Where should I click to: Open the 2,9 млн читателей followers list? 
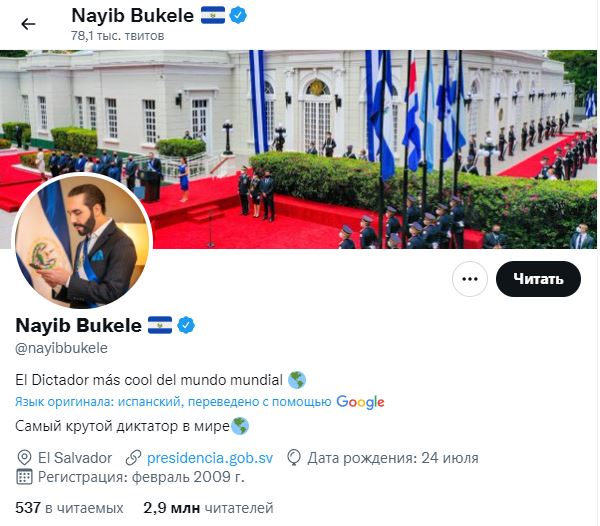pyautogui.click(x=208, y=508)
